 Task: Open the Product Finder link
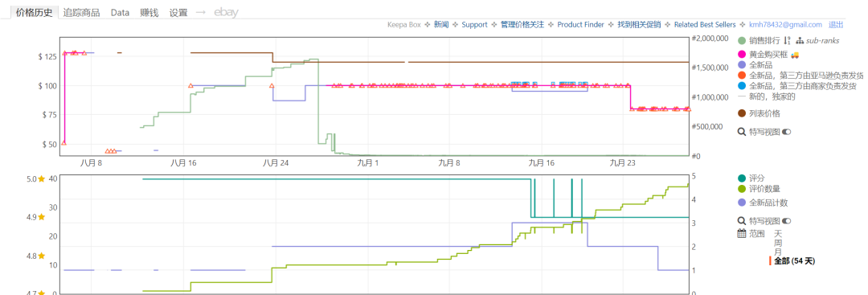(x=581, y=24)
